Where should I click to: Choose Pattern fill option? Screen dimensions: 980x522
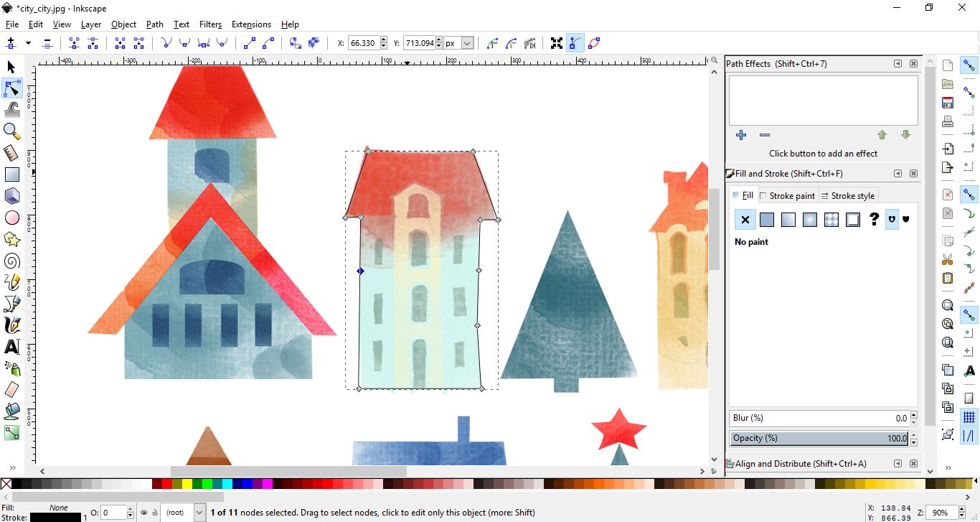tap(831, 220)
